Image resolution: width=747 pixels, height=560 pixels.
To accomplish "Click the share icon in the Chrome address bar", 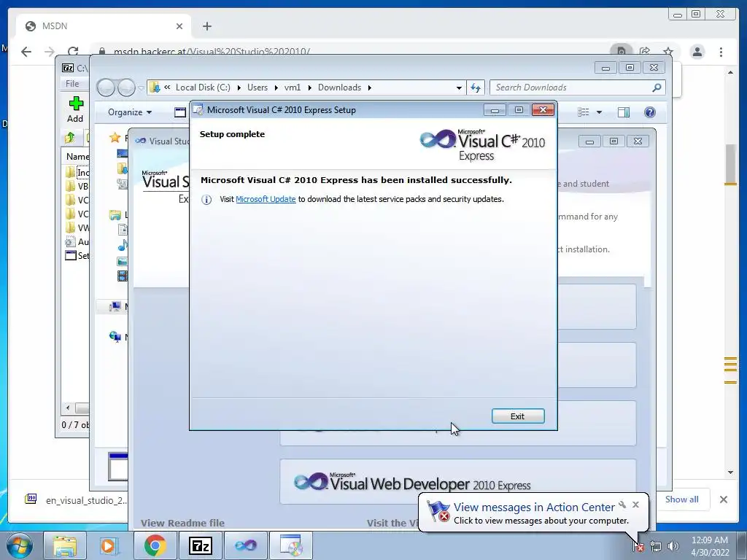I will [645, 52].
